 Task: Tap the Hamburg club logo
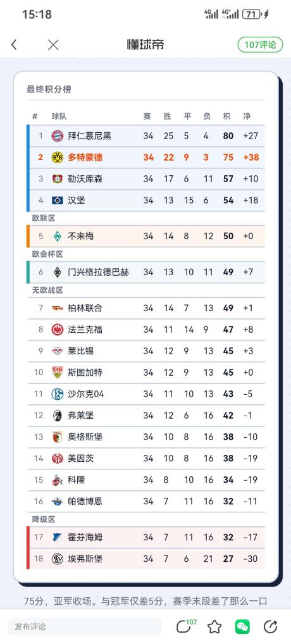[58, 201]
